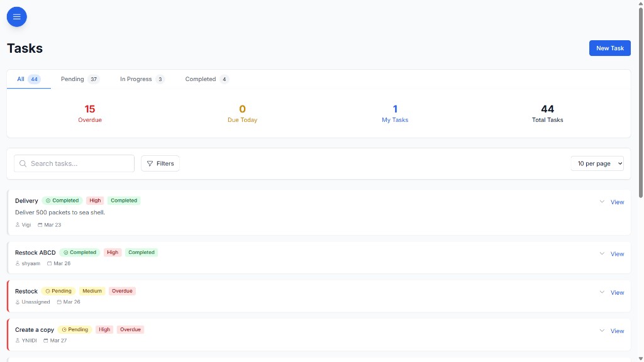The height and width of the screenshot is (362, 644).
Task: Expand the Restock ABCD task chevron
Action: (602, 254)
